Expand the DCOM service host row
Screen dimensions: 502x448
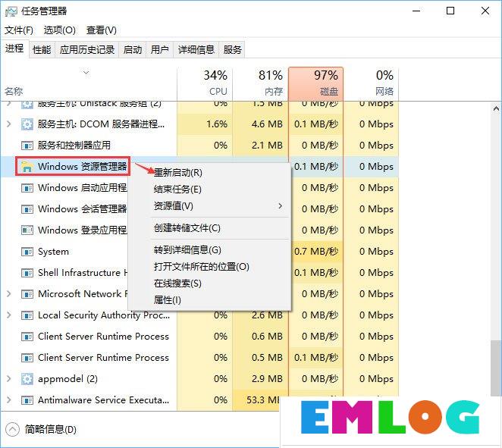tap(9, 124)
